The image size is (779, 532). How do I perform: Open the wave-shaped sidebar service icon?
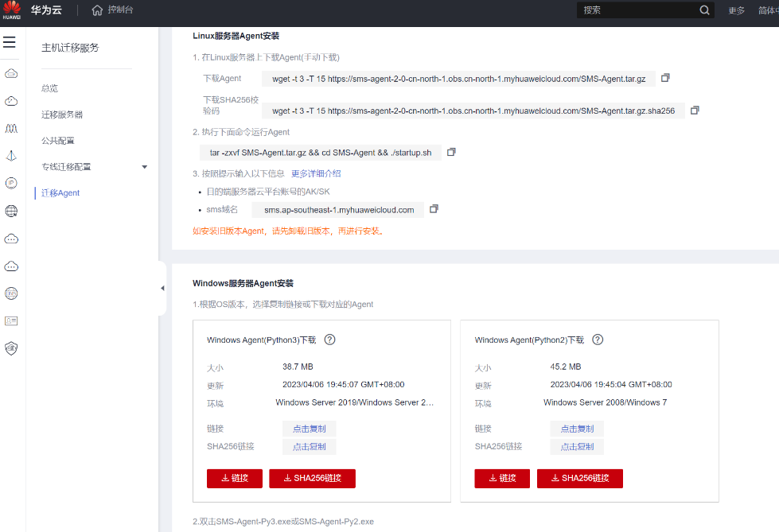(11, 129)
